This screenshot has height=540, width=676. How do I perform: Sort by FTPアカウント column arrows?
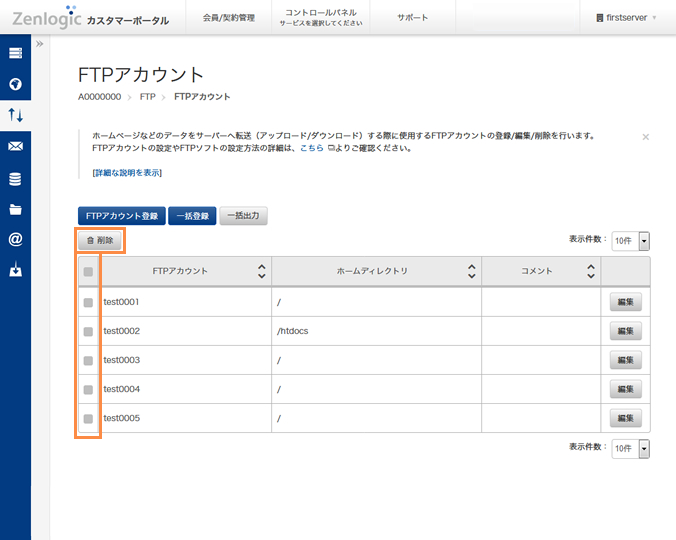[x=262, y=271]
